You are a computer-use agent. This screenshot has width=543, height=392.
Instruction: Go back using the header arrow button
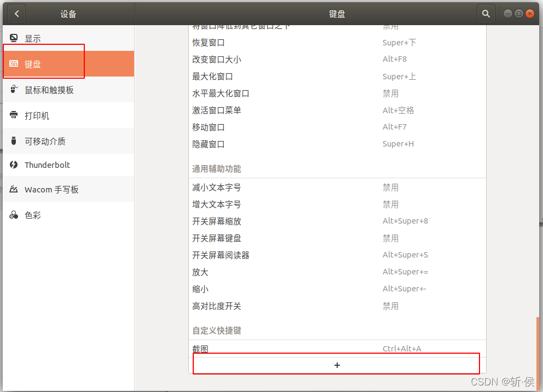pyautogui.click(x=16, y=14)
